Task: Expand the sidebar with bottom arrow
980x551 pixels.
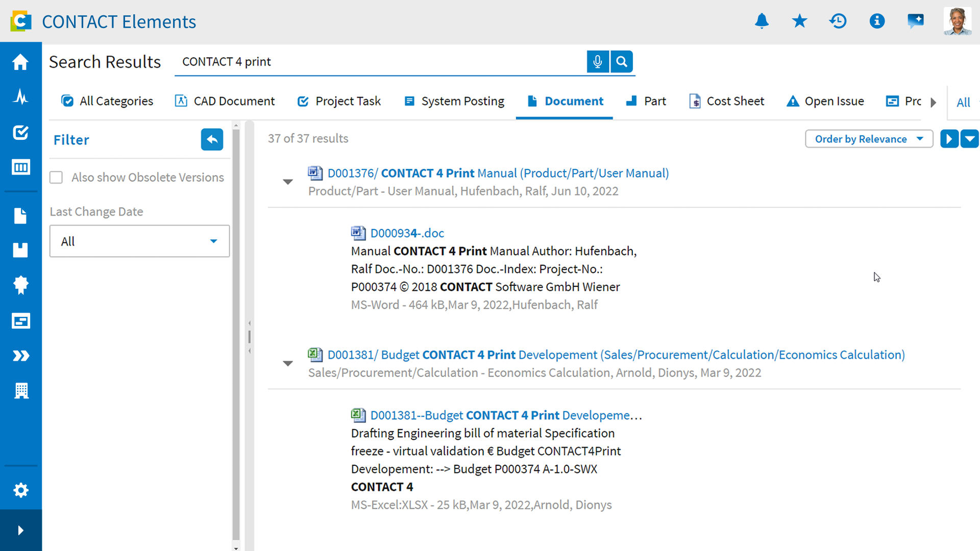Action: [20, 530]
